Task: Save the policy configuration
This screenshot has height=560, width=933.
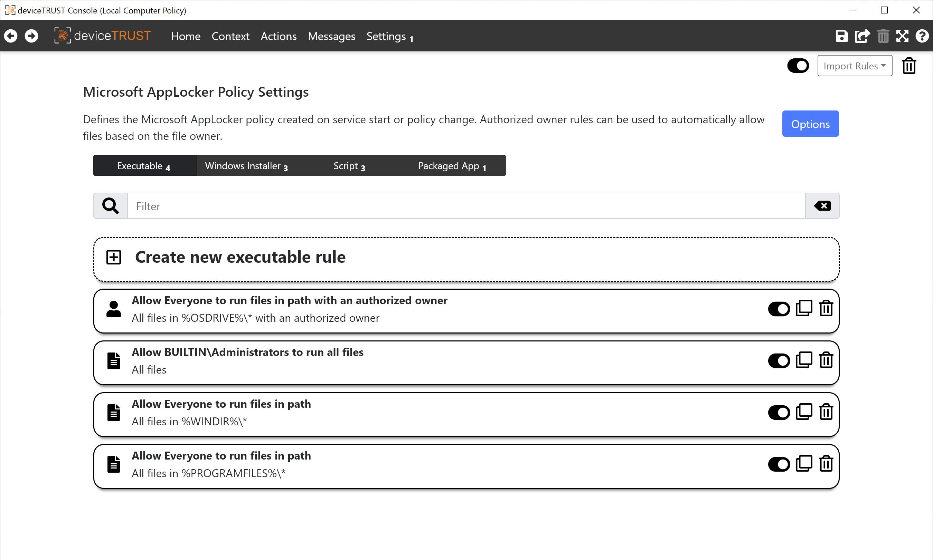Action: 841,36
